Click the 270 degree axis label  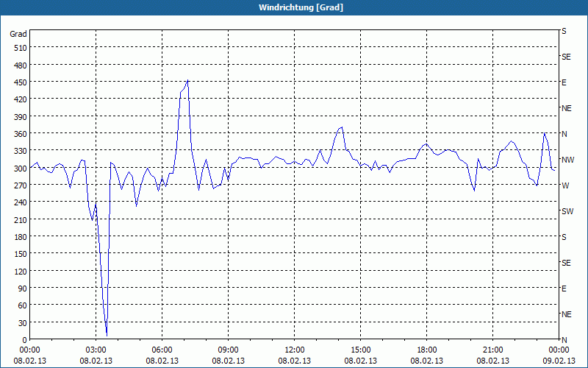(x=21, y=185)
